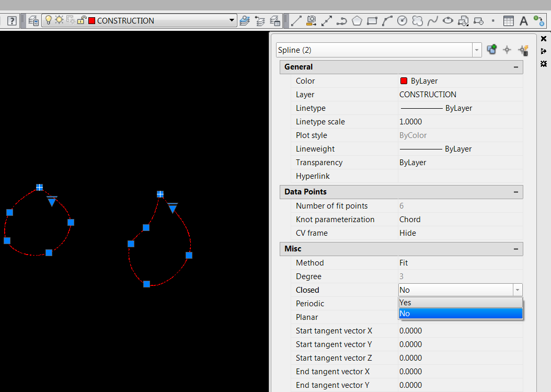Image resolution: width=551 pixels, height=392 pixels.
Task: Toggle CONSTRUCTION layer on/off light bulb
Action: coord(49,20)
